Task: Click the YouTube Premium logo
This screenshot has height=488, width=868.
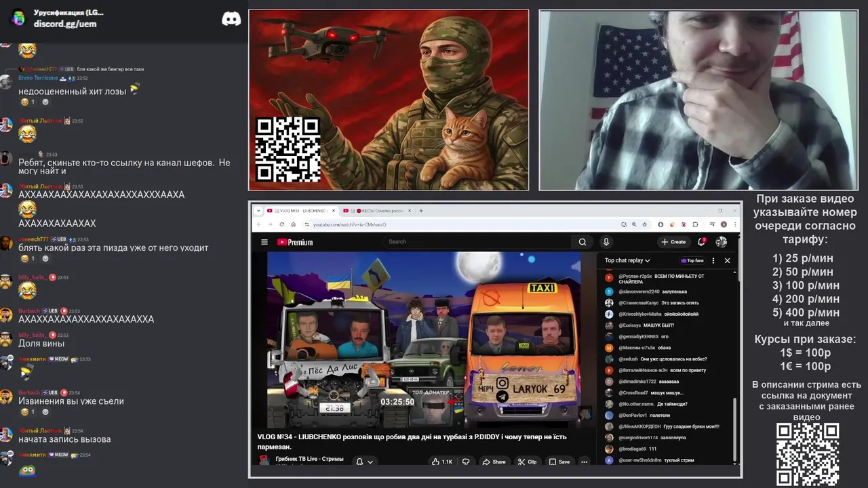Action: click(x=295, y=242)
